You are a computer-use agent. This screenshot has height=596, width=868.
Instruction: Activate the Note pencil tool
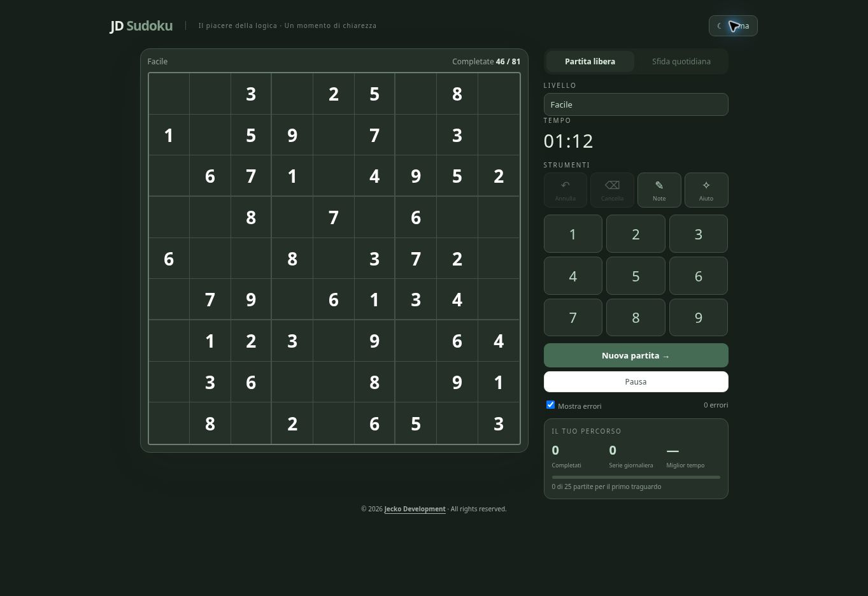[659, 190]
